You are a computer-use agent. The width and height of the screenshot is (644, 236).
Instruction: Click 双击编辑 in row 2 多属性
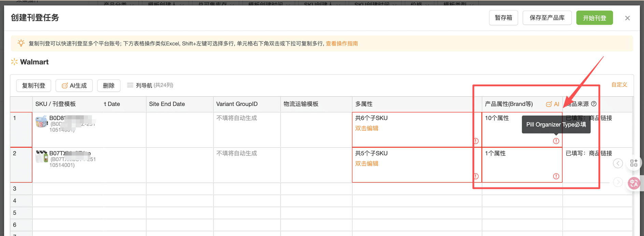pyautogui.click(x=367, y=164)
